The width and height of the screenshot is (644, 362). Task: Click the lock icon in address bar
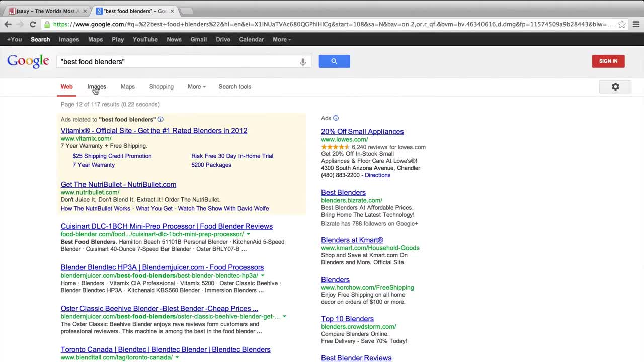click(47, 24)
